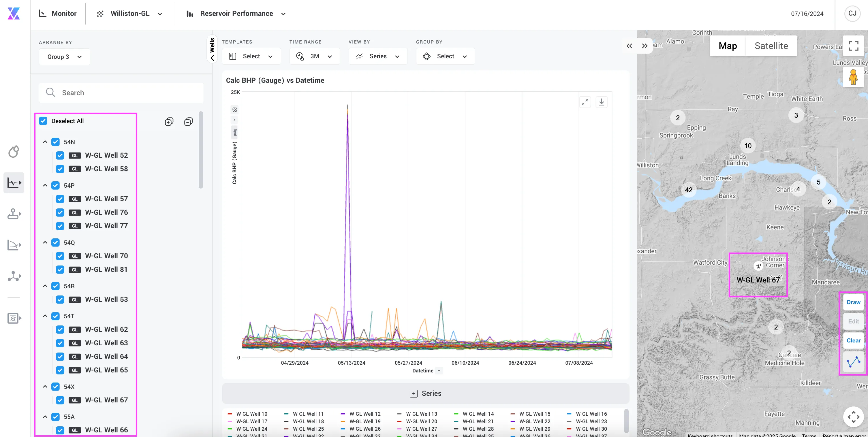Collapse panel with double left chevron
Viewport: 868px width, 437px height.
(629, 46)
